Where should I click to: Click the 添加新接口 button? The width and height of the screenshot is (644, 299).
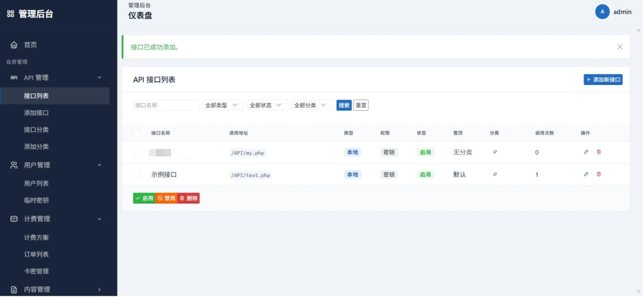click(x=603, y=80)
